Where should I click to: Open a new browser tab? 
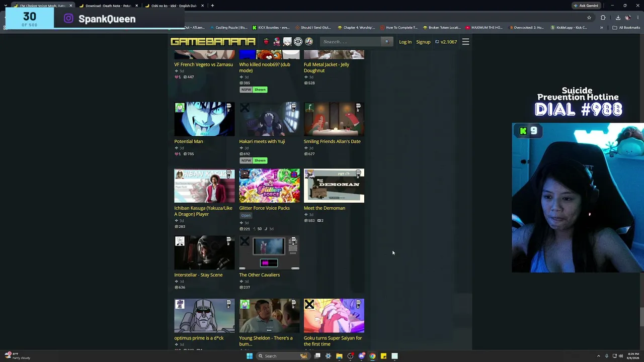(x=212, y=6)
